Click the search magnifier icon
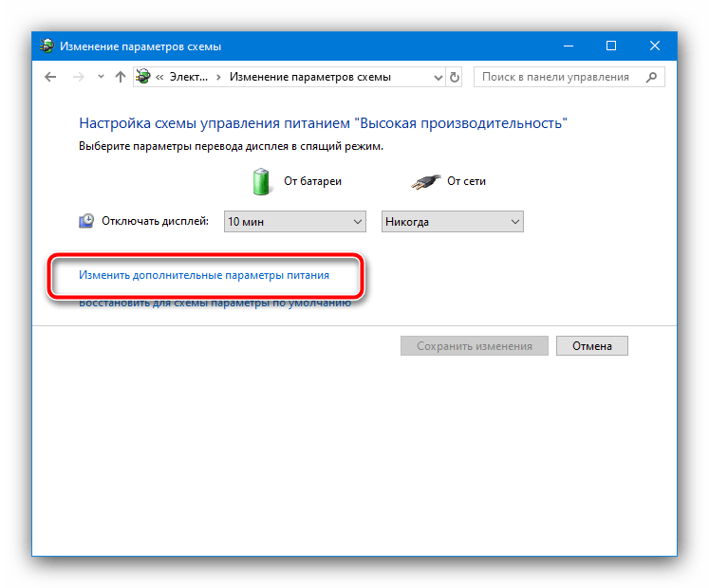This screenshot has height=588, width=709. point(651,77)
